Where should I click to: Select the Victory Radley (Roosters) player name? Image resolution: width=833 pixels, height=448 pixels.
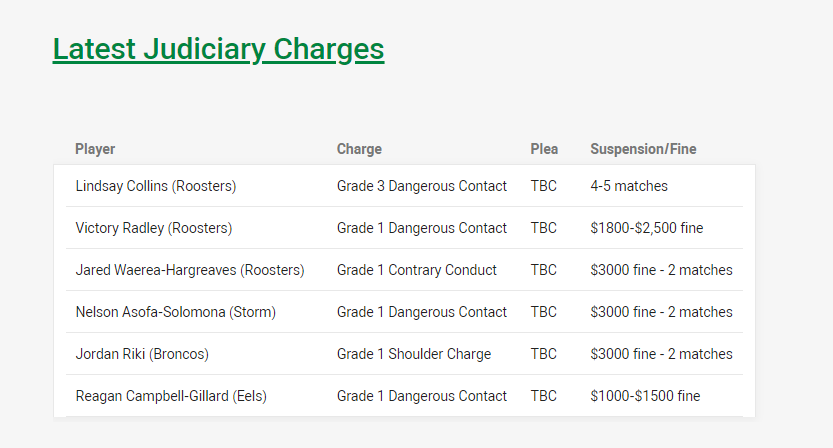point(154,228)
